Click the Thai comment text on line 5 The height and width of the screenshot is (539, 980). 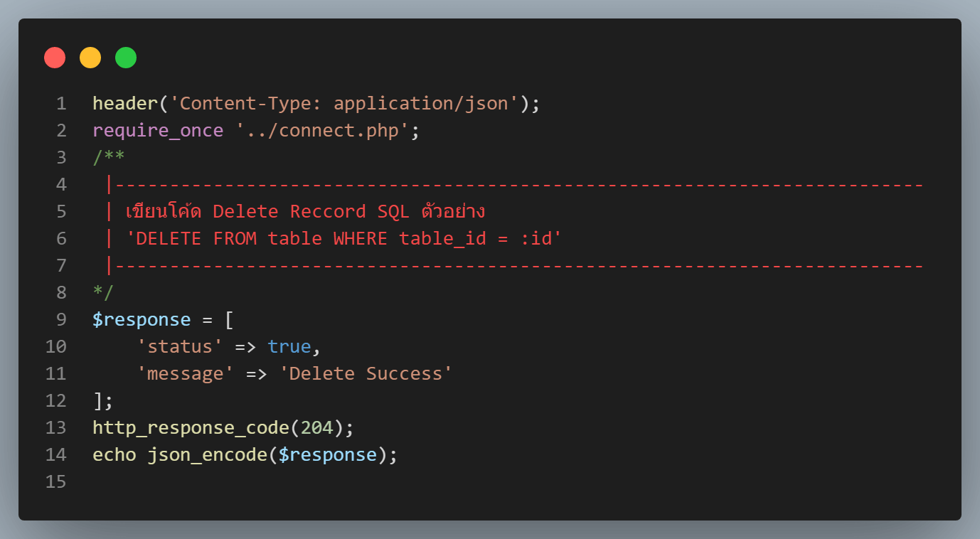[x=306, y=212]
